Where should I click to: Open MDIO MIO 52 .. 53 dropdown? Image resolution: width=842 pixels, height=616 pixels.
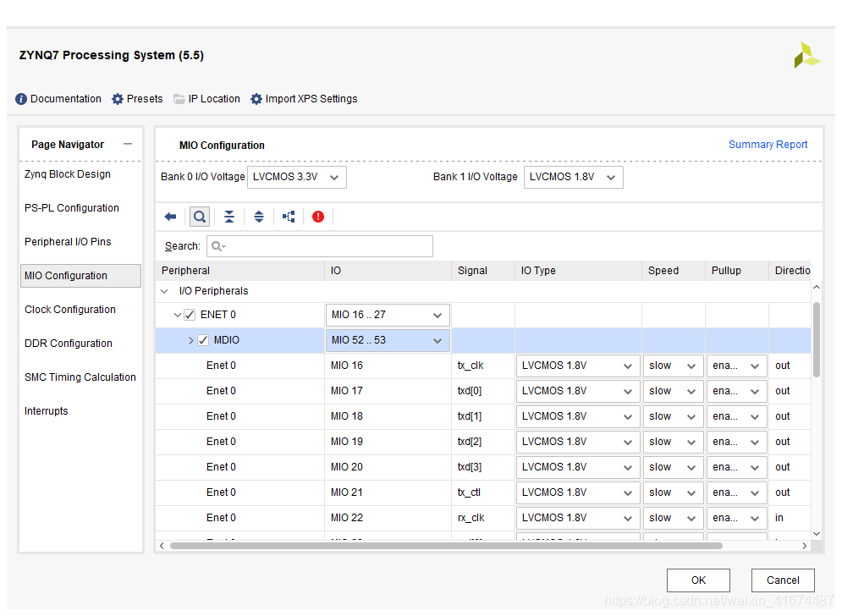[388, 340]
